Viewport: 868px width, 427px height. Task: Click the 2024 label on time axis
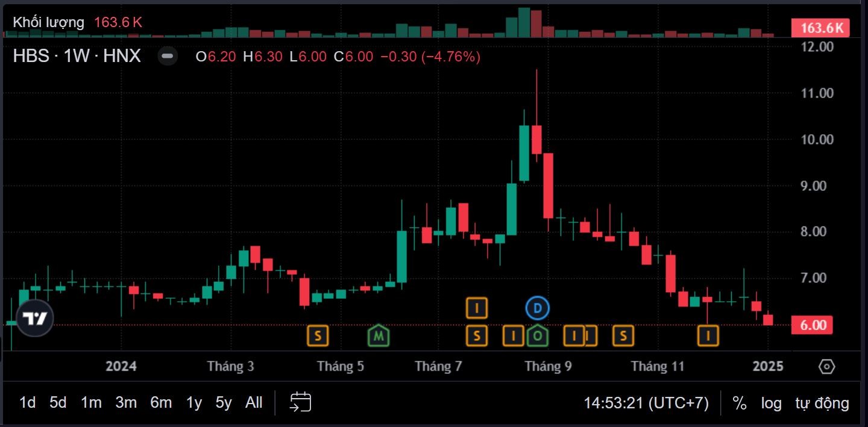121,366
